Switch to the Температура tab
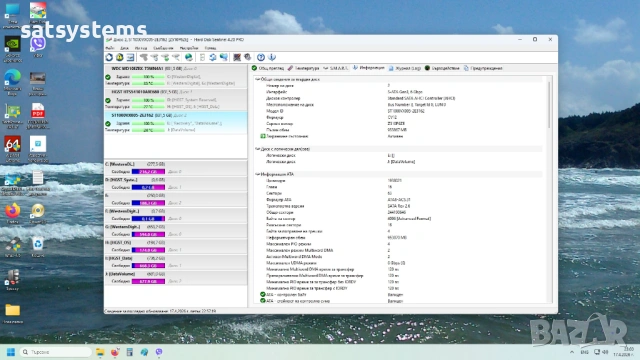This screenshot has width=640, height=360. (x=303, y=68)
